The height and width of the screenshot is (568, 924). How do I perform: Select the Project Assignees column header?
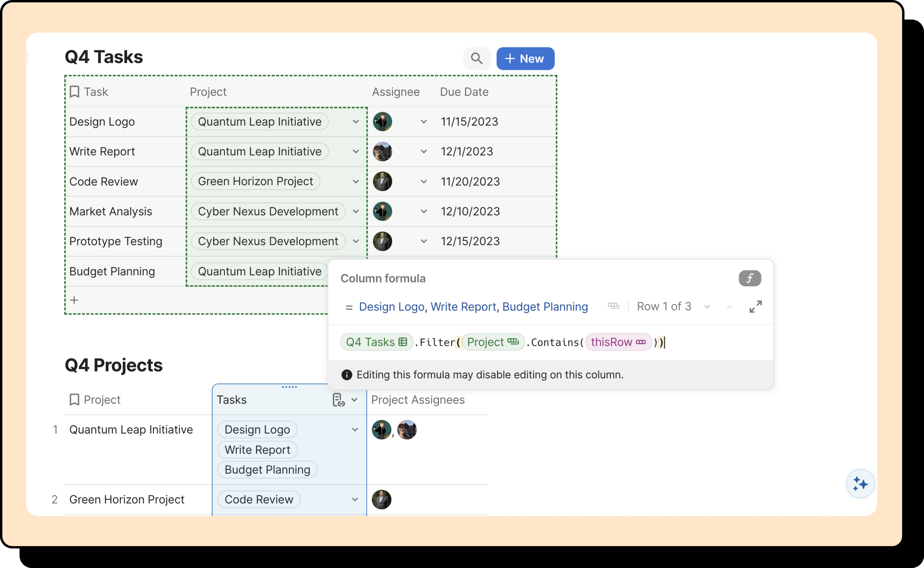418,400
